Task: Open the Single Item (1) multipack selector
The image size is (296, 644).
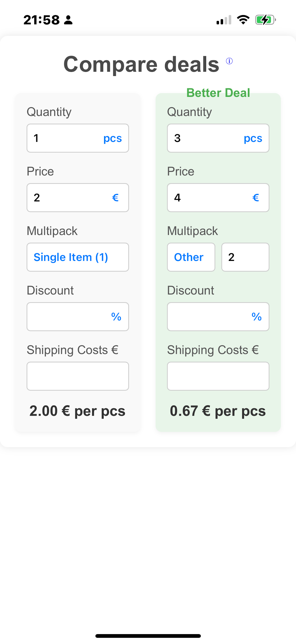Action: (x=78, y=257)
